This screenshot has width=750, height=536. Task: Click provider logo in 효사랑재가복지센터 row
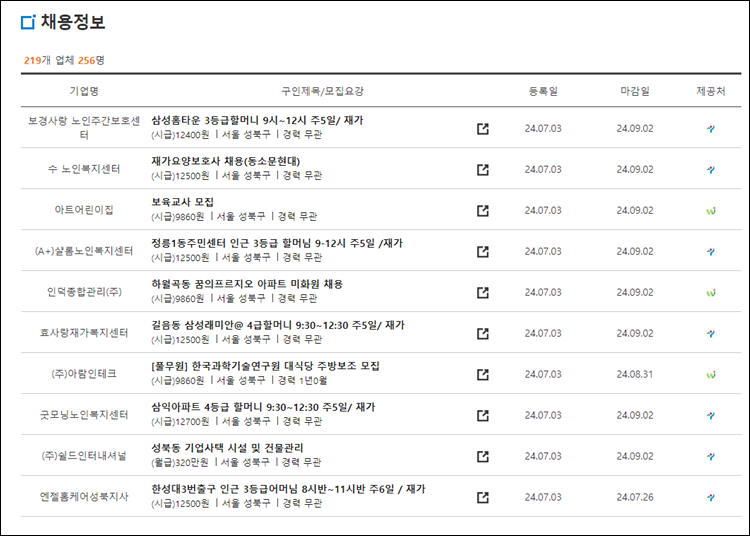(711, 334)
